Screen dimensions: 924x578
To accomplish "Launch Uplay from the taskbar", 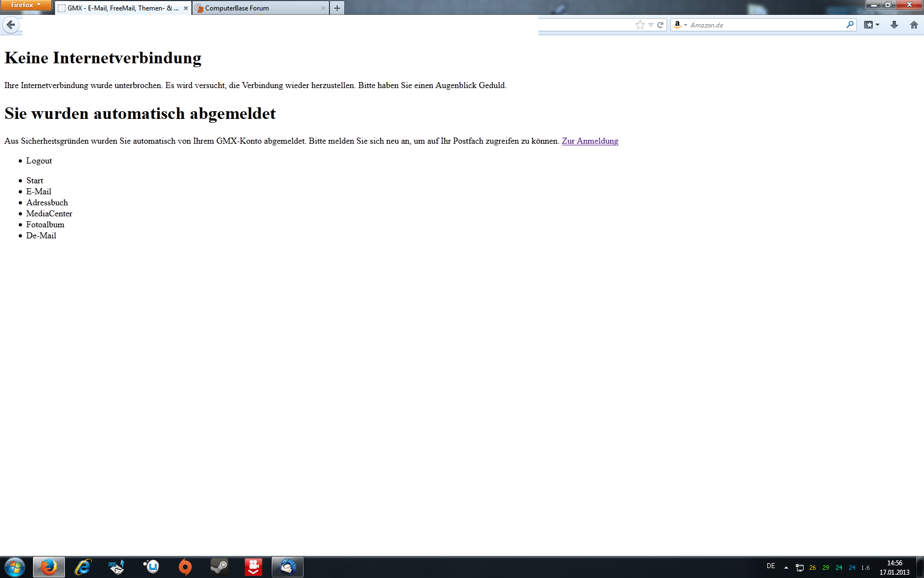I will [151, 567].
